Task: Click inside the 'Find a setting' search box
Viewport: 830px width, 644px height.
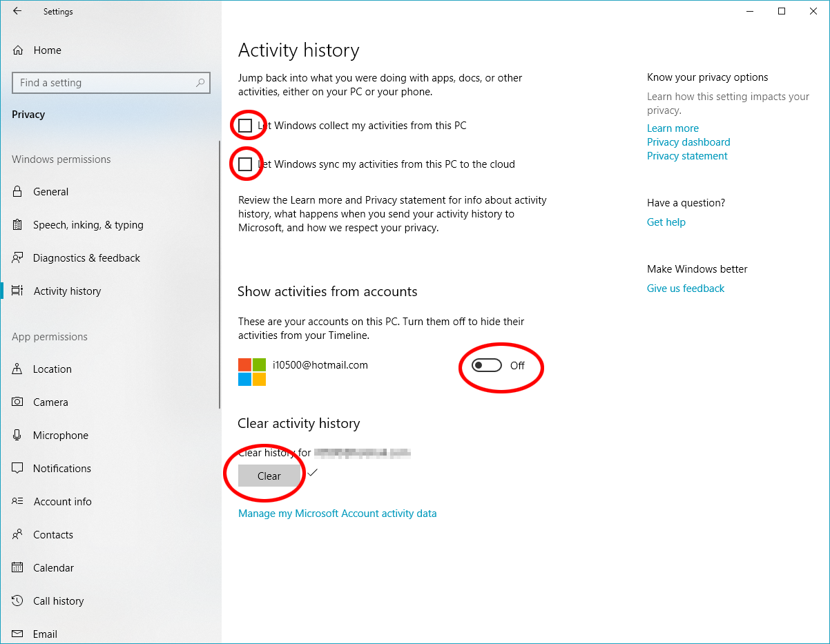Action: tap(110, 82)
